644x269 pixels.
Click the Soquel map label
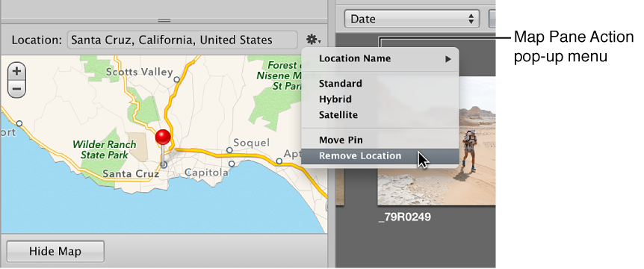point(251,143)
